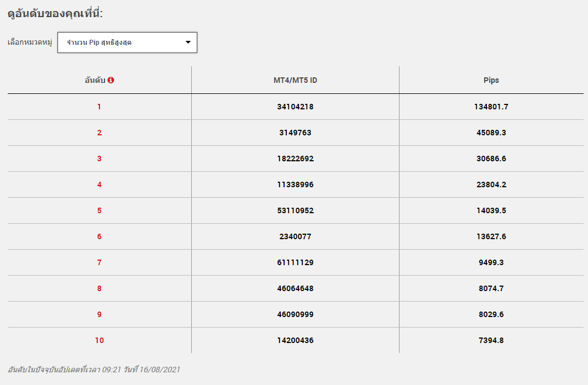The width and height of the screenshot is (588, 385).
Task: Click the MT4/MT5 ID column header
Action: (x=295, y=80)
